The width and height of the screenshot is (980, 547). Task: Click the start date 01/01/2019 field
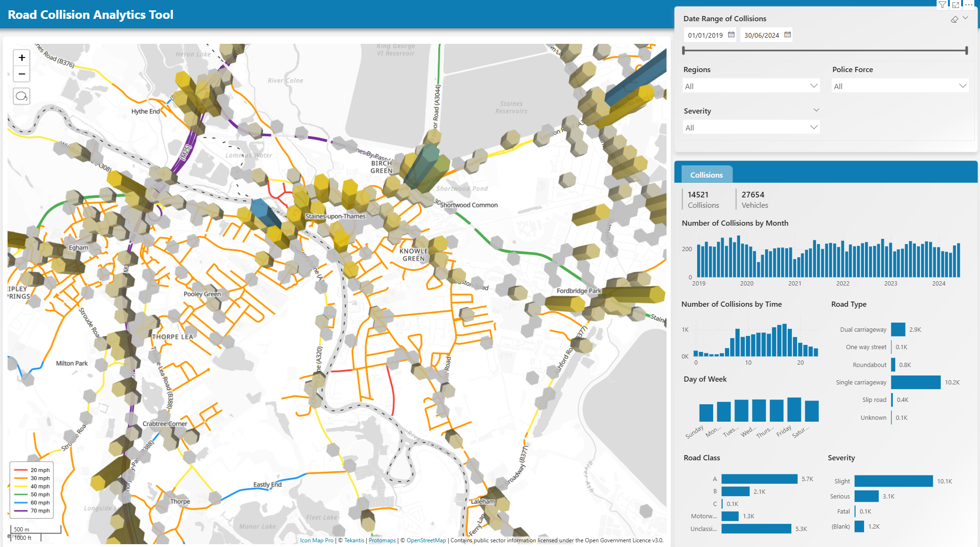pyautogui.click(x=705, y=35)
